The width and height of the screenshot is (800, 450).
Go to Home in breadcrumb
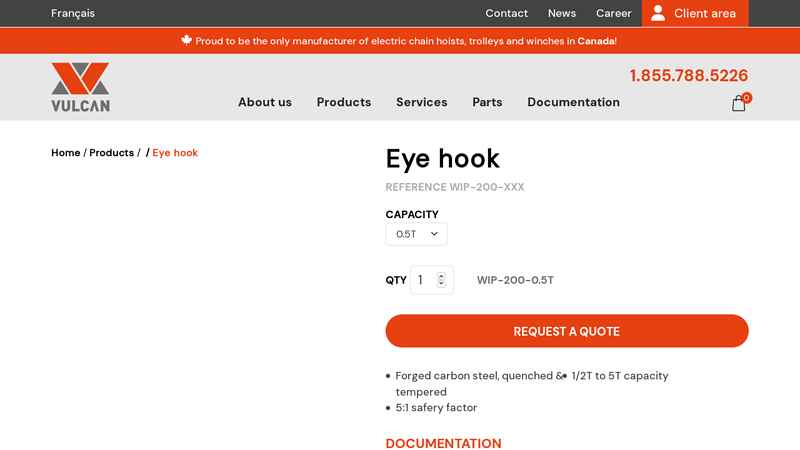pos(65,153)
